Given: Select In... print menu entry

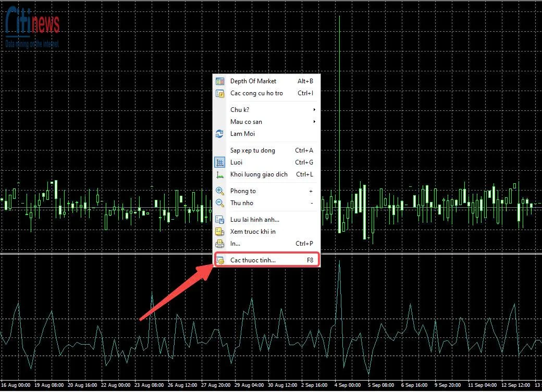Looking at the screenshot, I should point(266,244).
